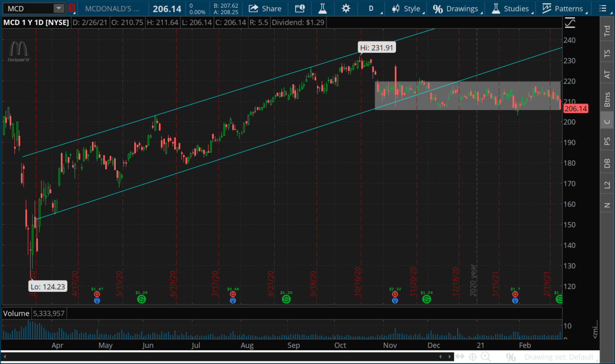The width and height of the screenshot is (615, 364).
Task: Click the $1.7 earnings marker icon
Action: coord(516,295)
